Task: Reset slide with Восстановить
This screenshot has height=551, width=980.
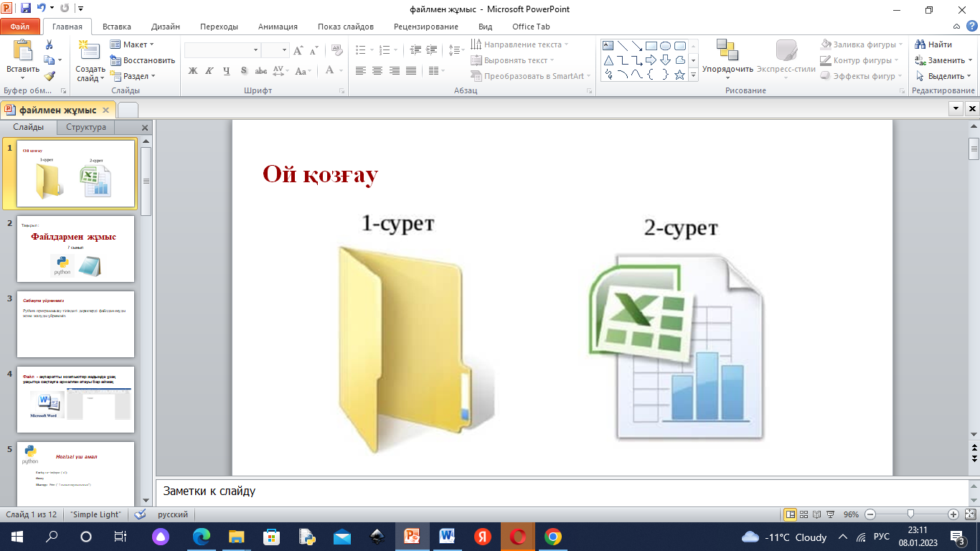Action: pos(143,60)
